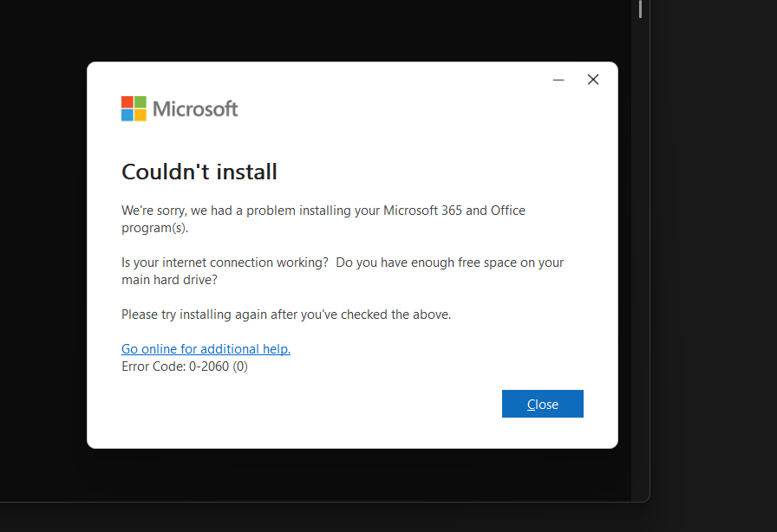Click the gray Microsoft wordmark text
The height and width of the screenshot is (532, 777).
195,109
